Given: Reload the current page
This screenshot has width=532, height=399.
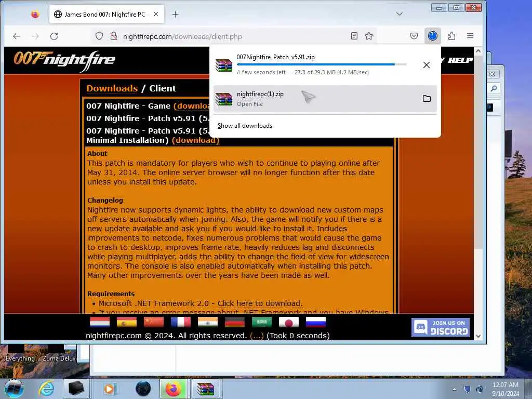Looking at the screenshot, I should coord(54,36).
